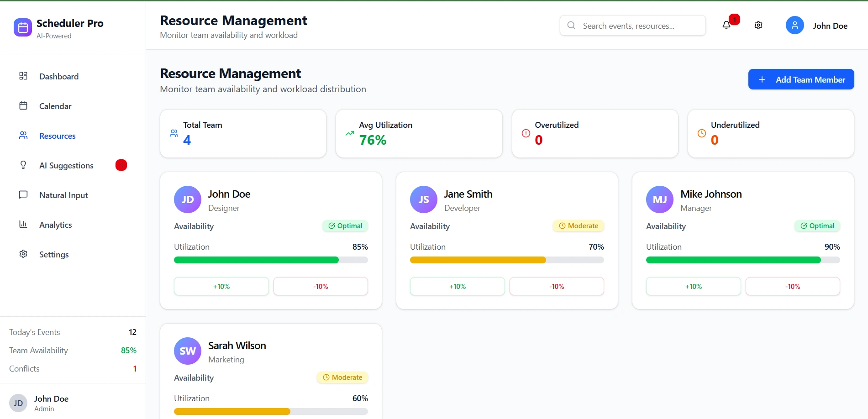
Task: Open the Settings page from sidebar
Action: (x=73, y=254)
